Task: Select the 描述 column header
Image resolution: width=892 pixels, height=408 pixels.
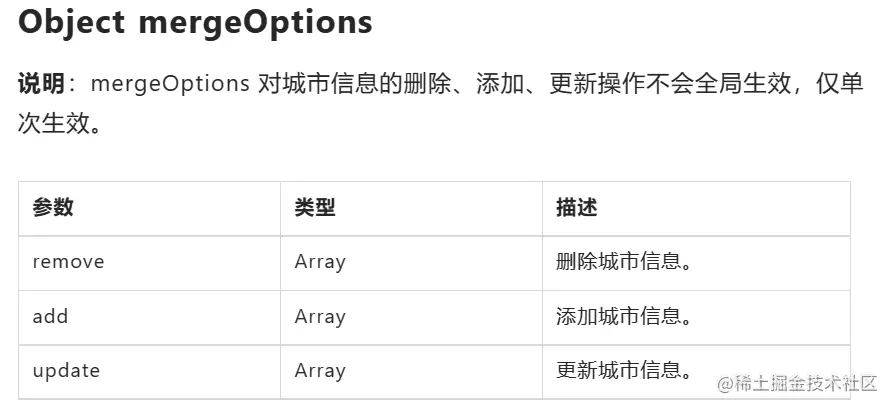Action: click(x=577, y=208)
